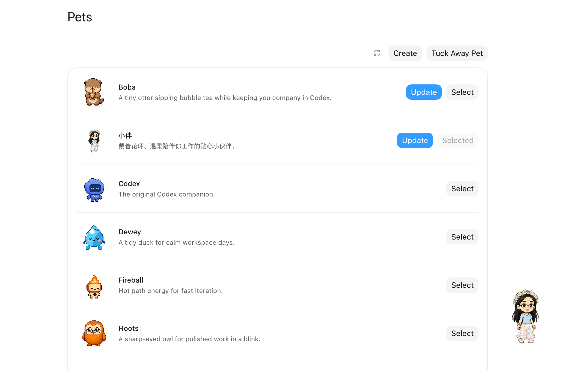Click the Codex pet name text
588x370 pixels.
129,184
